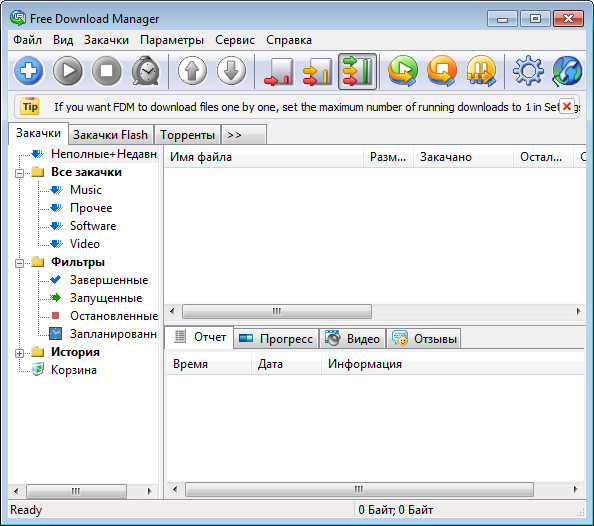Screen dimensions: 594x526
Task: Select Фильтры folder
Action: tap(78, 262)
